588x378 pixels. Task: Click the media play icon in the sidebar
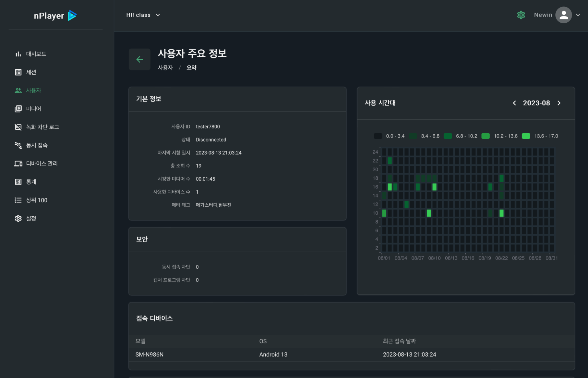pos(18,109)
